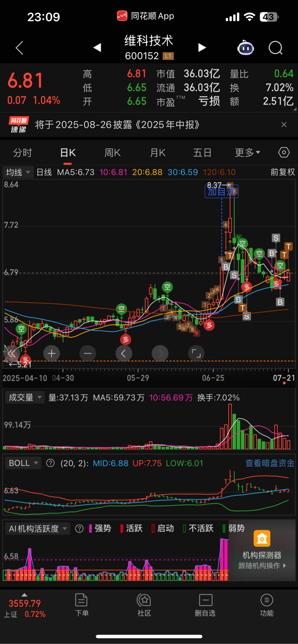Jump chart to earliest with double-left arrow

click(x=12, y=353)
